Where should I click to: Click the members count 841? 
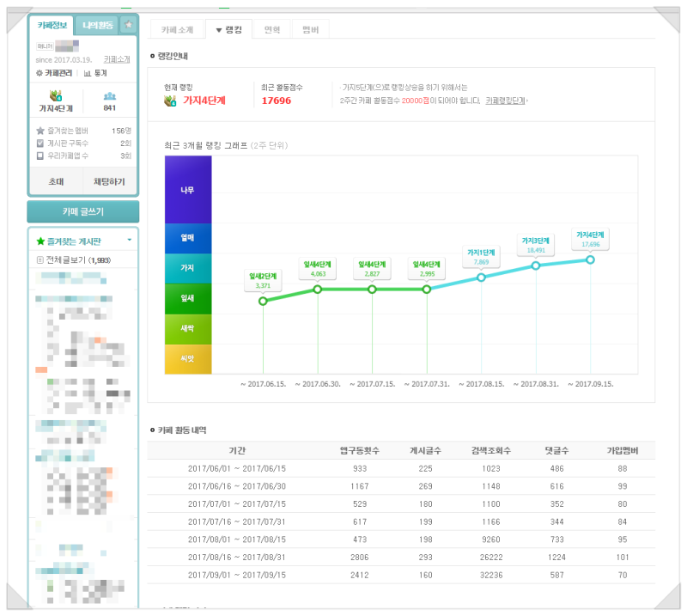[110, 108]
